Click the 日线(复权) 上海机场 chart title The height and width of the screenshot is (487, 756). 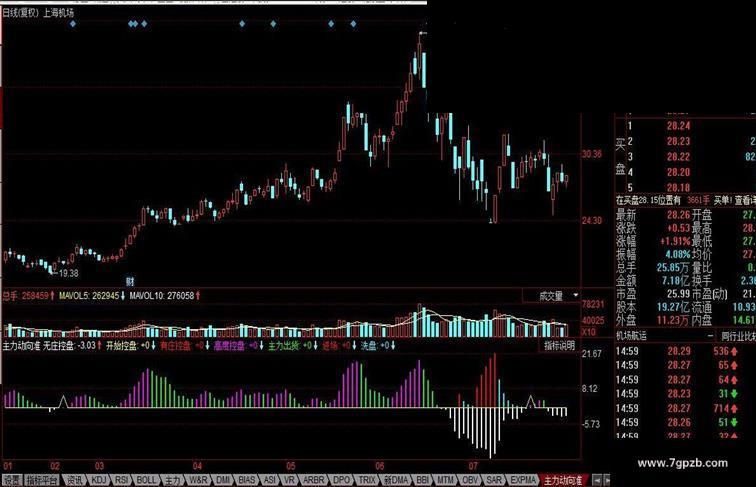38,13
